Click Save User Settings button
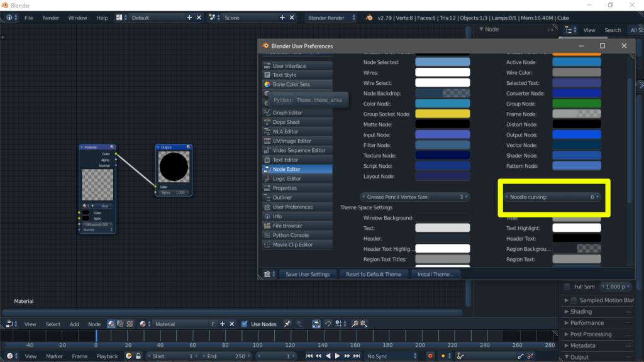The height and width of the screenshot is (362, 644). (x=307, y=274)
